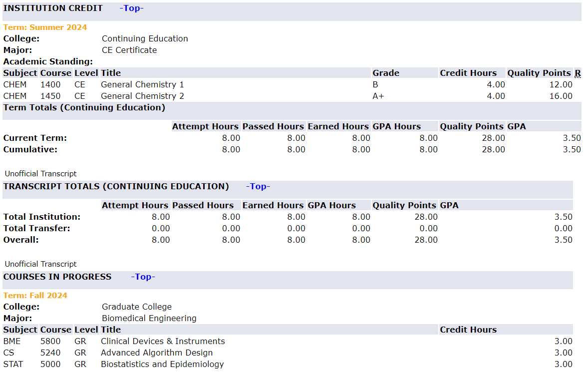The width and height of the screenshot is (588, 381).
Task: Select Cumulative row quality points 28.00
Action: pyautogui.click(x=494, y=150)
